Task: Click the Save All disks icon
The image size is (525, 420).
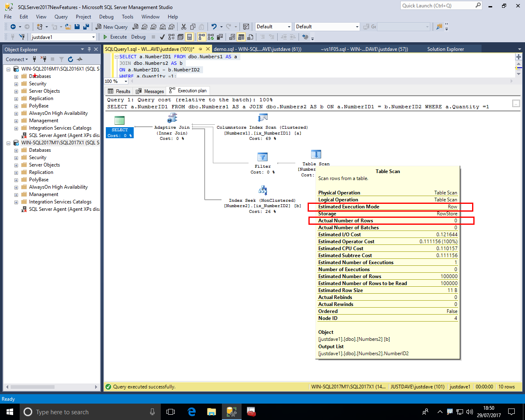Action: (86, 27)
